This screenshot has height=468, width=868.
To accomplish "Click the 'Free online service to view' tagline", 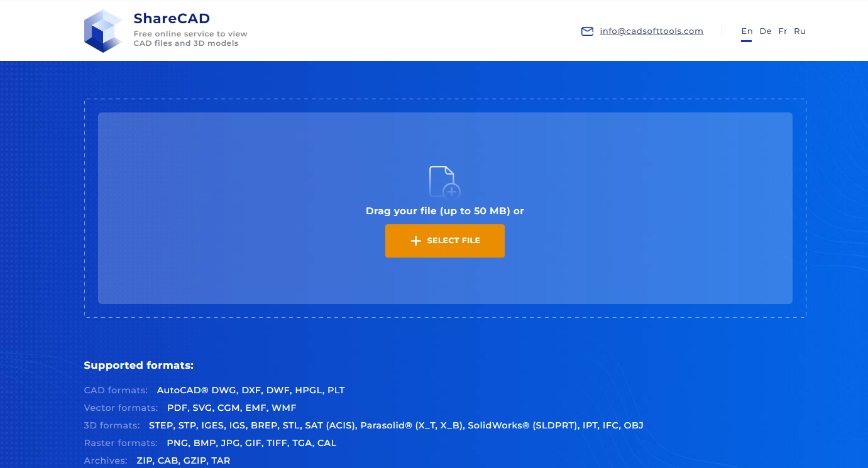I will tap(190, 34).
